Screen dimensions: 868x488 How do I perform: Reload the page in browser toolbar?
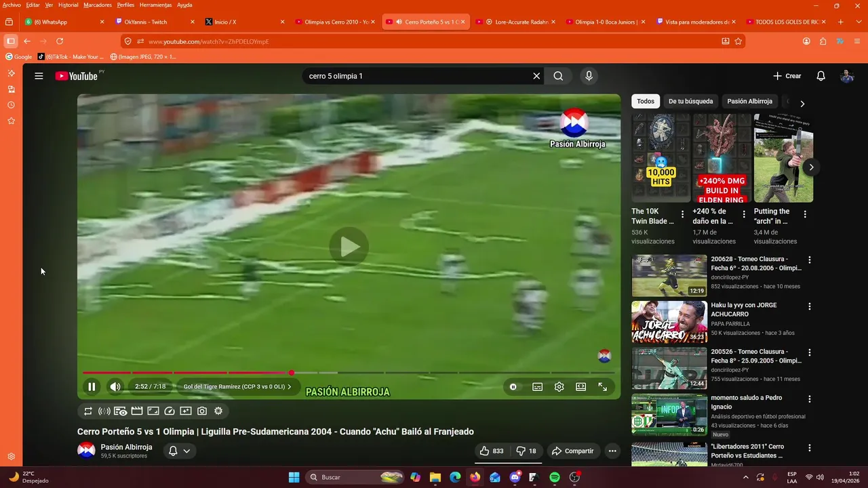[60, 41]
